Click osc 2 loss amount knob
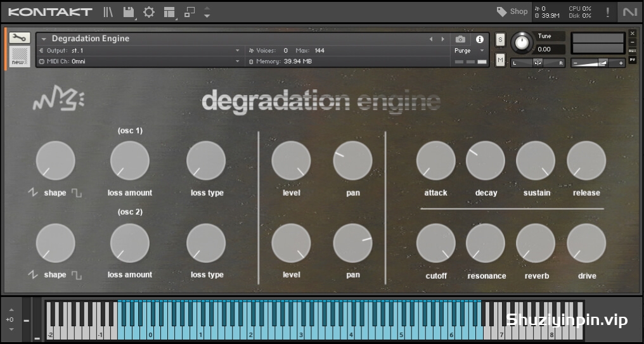Viewport: 644px width, 344px height. click(130, 243)
